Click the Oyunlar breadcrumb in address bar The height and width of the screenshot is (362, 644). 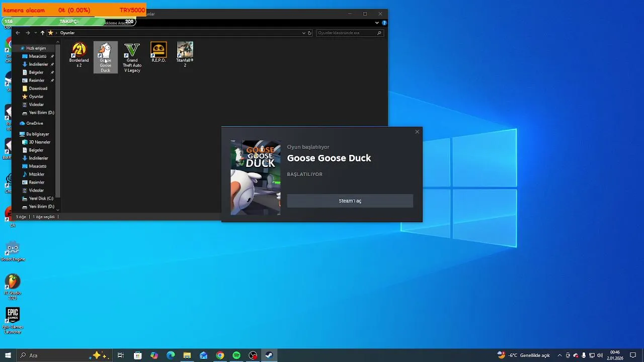(67, 33)
